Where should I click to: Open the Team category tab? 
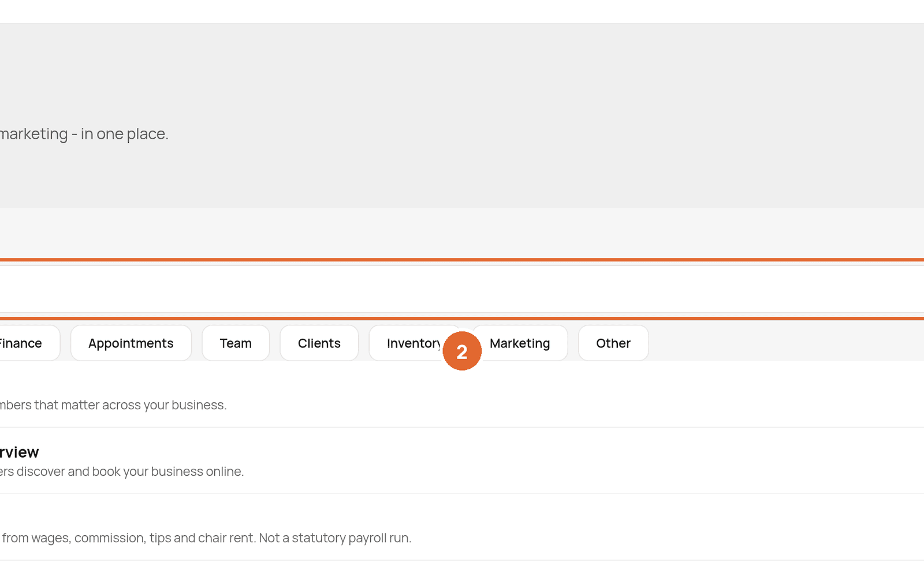236,343
